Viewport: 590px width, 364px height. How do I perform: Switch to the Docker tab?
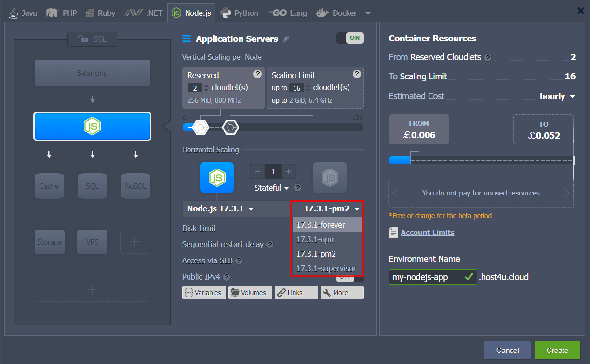point(336,13)
